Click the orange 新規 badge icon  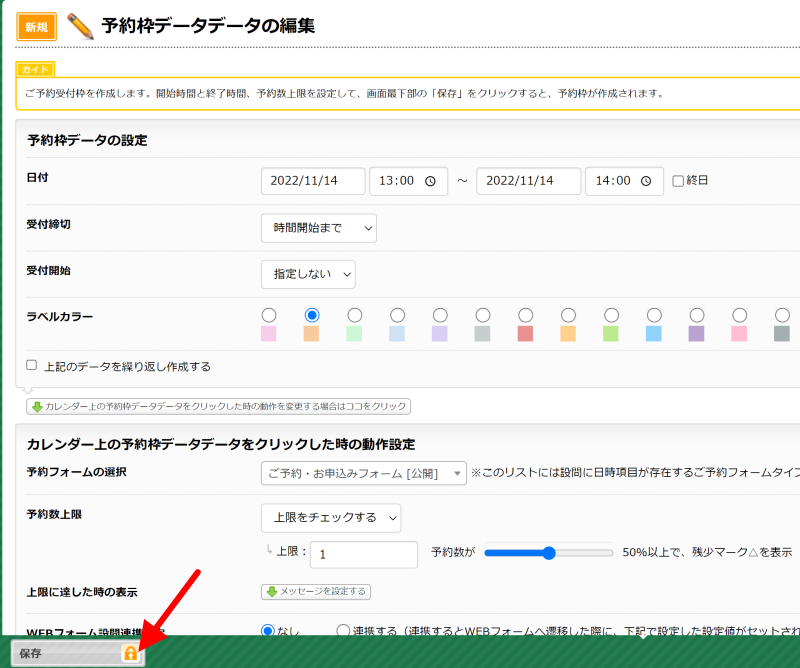[x=36, y=27]
